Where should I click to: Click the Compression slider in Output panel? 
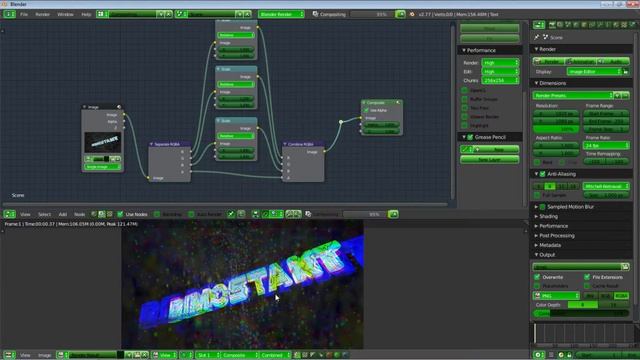click(581, 313)
